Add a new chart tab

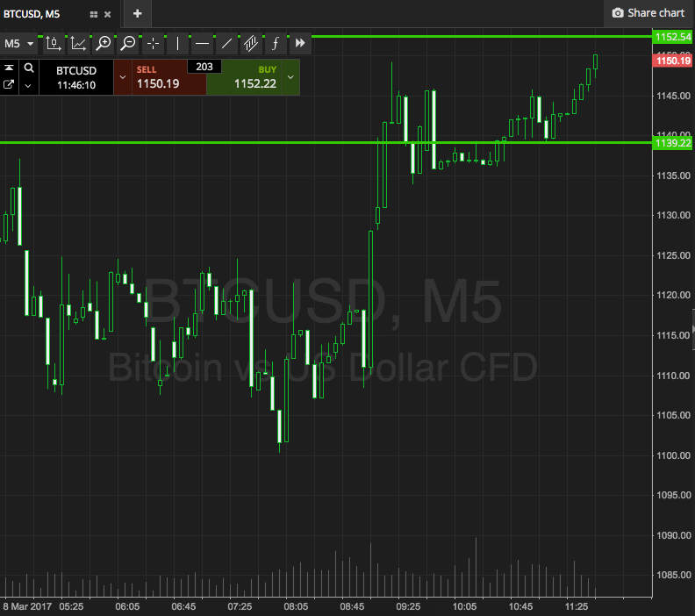click(x=137, y=13)
